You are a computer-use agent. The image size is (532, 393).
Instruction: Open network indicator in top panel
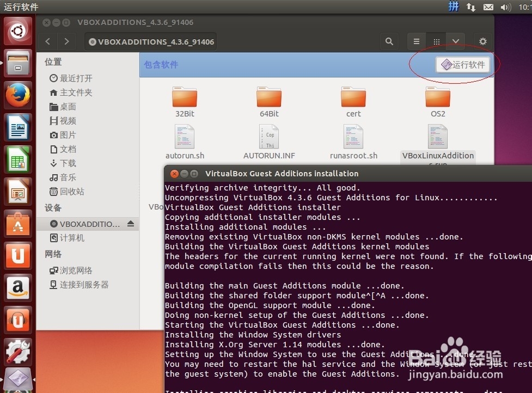(x=471, y=7)
